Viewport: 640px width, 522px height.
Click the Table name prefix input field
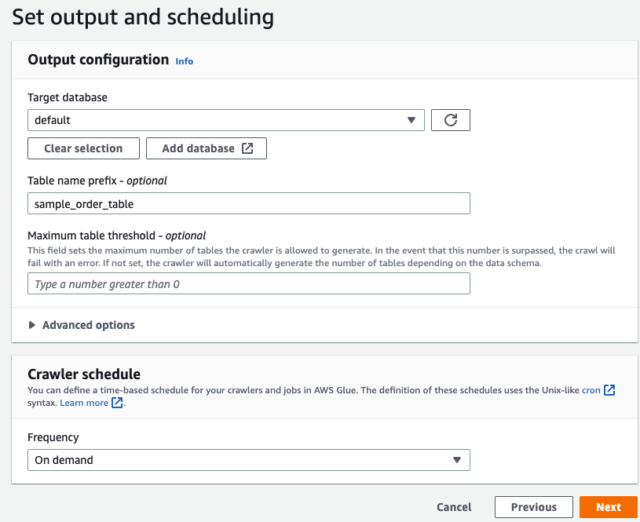249,203
